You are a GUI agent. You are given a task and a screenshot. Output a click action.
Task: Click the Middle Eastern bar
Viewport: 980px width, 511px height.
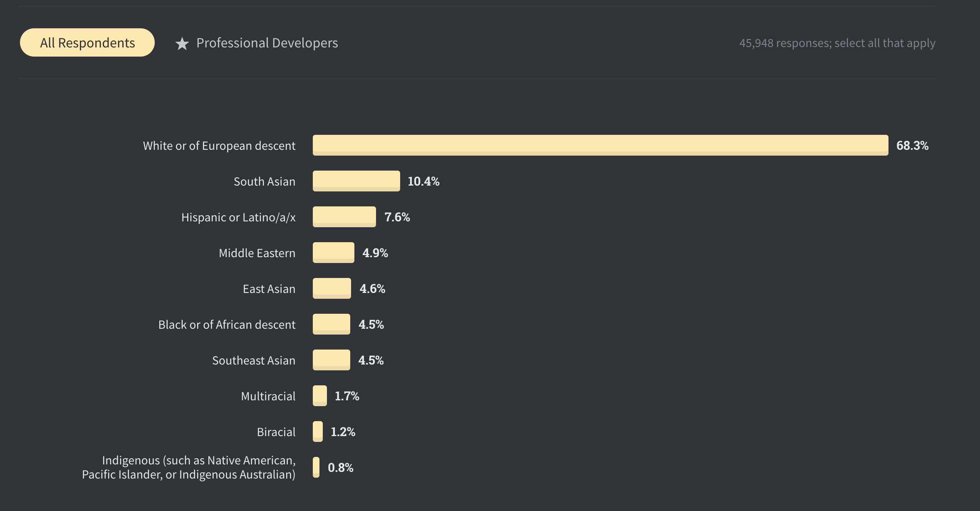(333, 253)
